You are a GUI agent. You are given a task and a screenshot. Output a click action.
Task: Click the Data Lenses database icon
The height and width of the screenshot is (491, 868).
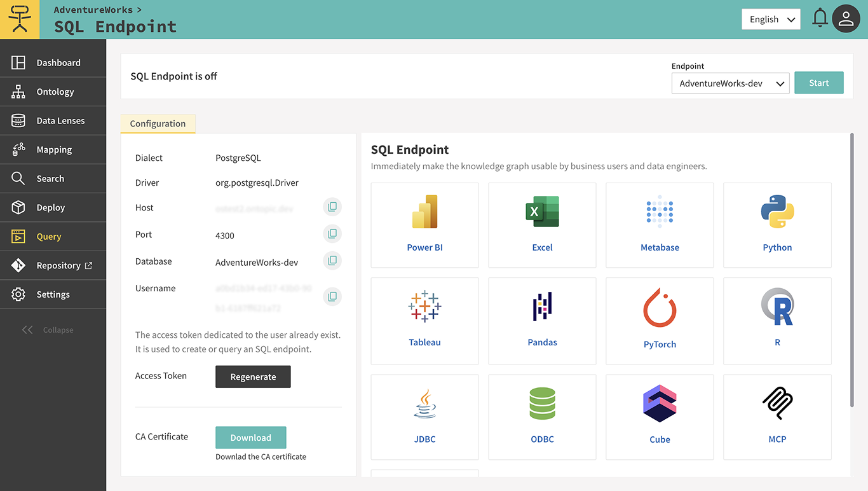click(x=18, y=120)
